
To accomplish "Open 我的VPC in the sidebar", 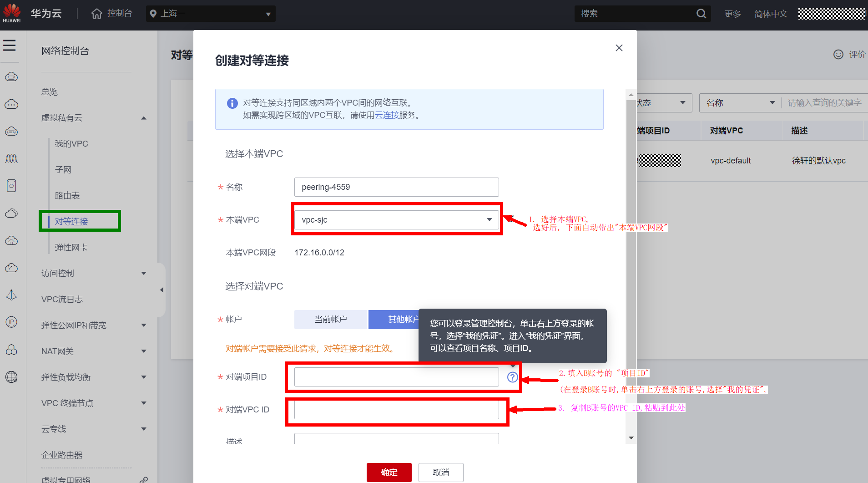I will click(x=71, y=144).
